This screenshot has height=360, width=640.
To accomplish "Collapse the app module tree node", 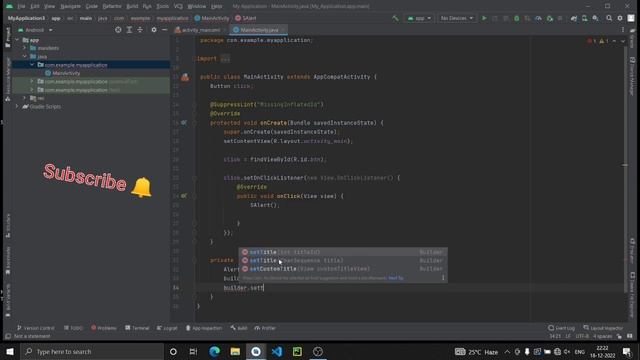I will coord(17,40).
